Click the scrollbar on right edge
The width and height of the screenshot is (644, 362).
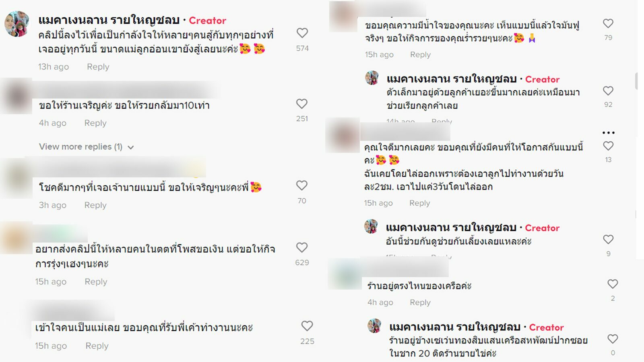[x=636, y=81]
